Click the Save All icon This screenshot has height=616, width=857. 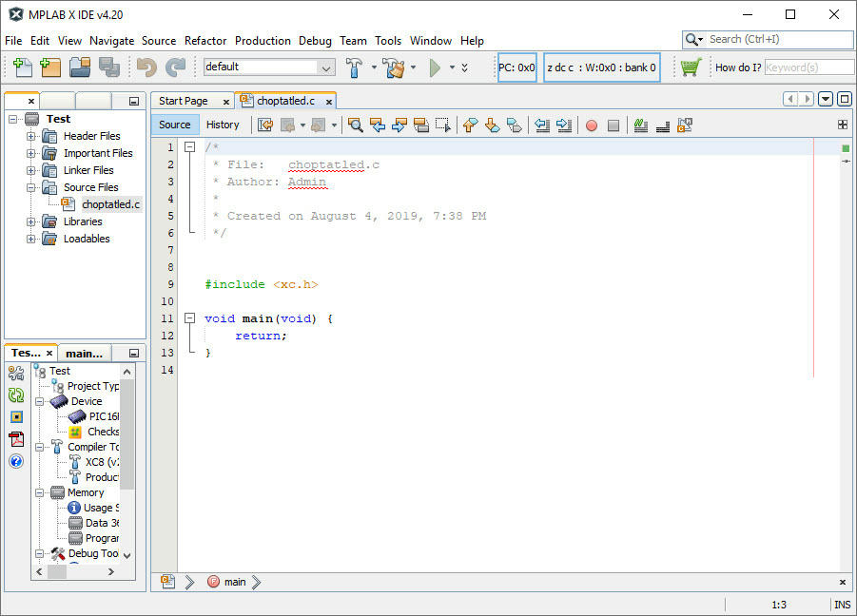[109, 67]
